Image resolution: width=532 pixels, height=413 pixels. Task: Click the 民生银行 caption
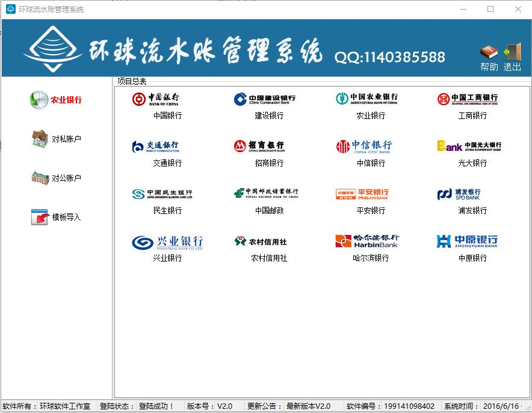pos(168,210)
